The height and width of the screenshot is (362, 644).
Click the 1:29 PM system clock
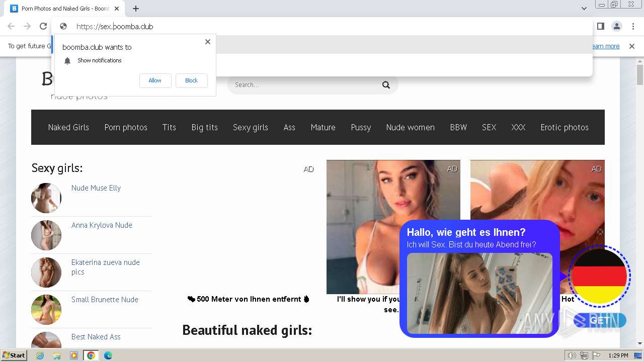(618, 355)
